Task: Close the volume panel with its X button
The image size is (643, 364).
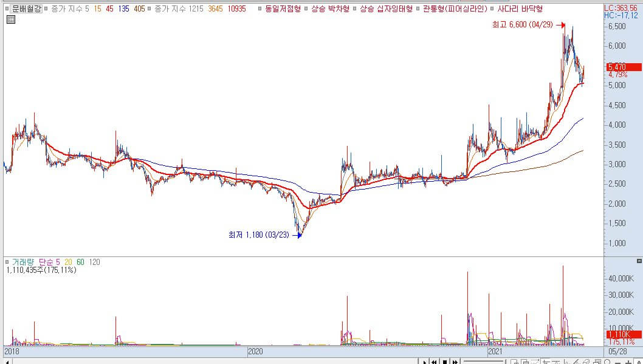Action: pyautogui.click(x=639, y=261)
